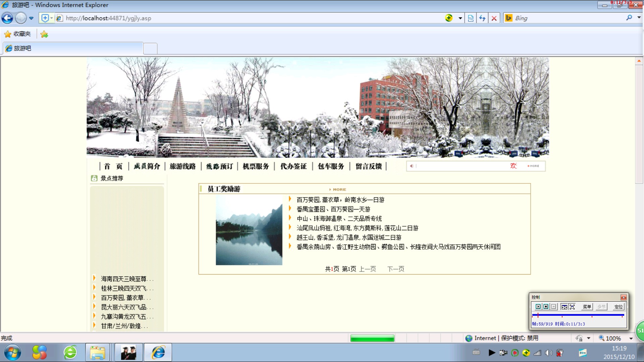Click the browser Back button
The height and width of the screenshot is (362, 644).
(x=7, y=18)
